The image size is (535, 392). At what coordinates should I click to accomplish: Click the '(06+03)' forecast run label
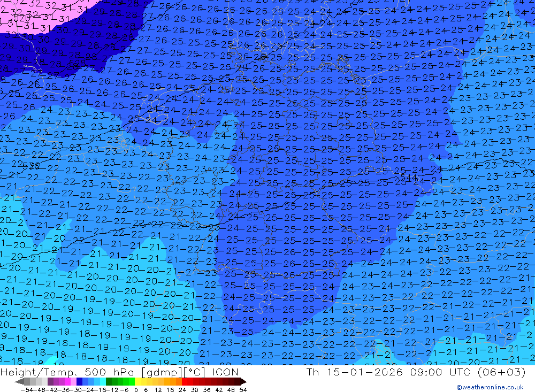pyautogui.click(x=501, y=372)
